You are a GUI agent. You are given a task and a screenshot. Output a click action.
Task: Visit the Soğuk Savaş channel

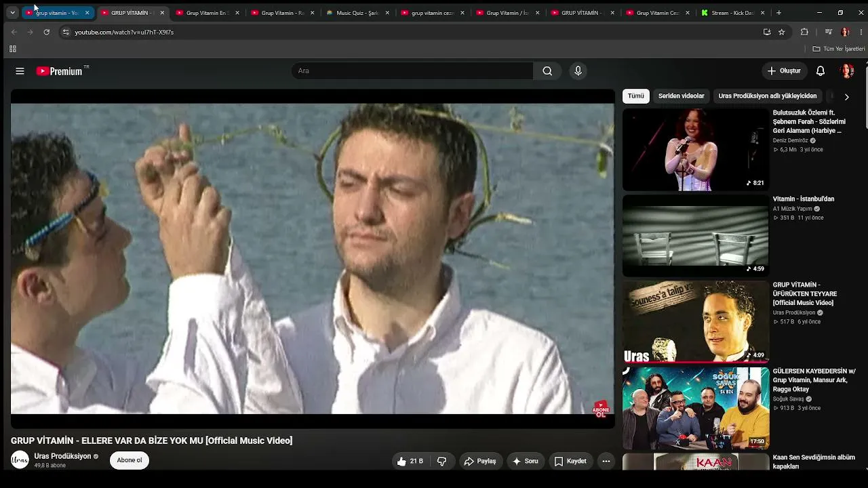point(788,399)
